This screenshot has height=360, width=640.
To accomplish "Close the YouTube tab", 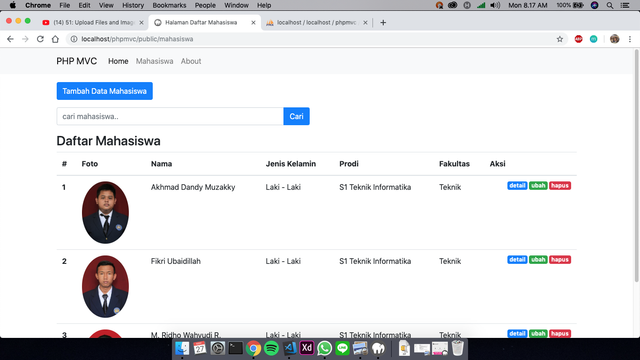I will (141, 22).
